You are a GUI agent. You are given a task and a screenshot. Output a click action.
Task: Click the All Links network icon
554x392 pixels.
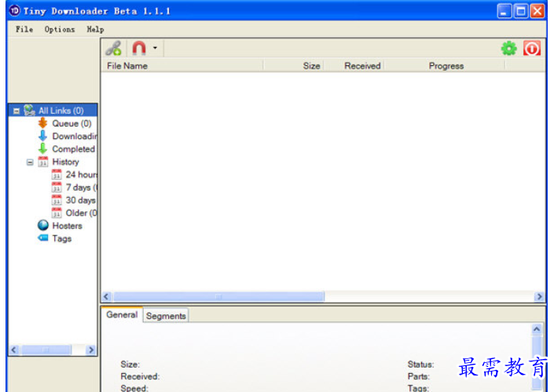[29, 110]
